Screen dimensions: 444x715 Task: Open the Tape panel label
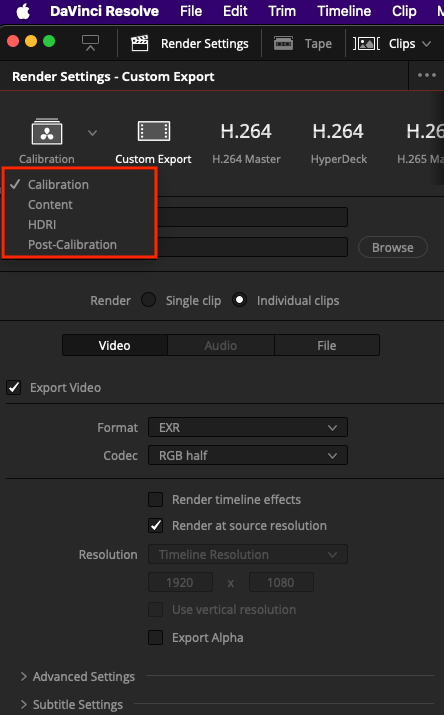coord(318,44)
